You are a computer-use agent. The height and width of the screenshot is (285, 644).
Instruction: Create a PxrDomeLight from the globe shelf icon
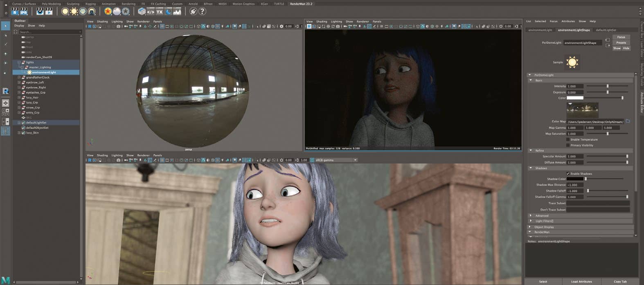point(83,11)
